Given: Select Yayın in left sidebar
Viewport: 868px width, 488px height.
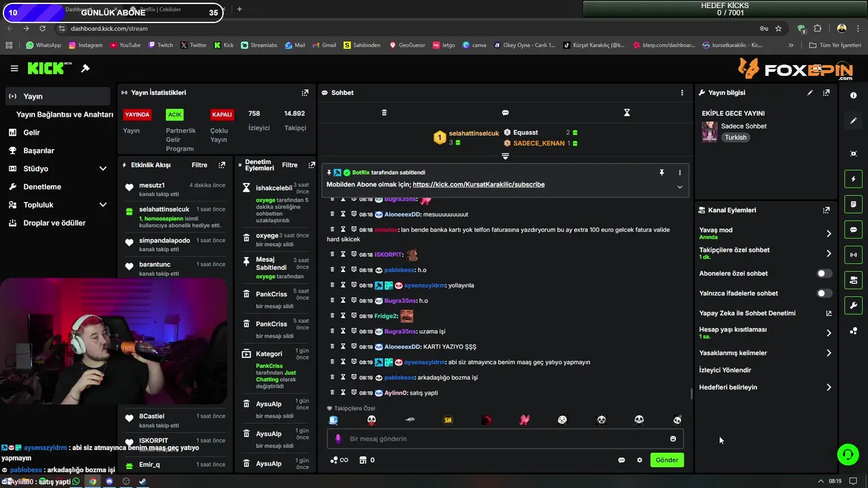Looking at the screenshot, I should (x=58, y=96).
